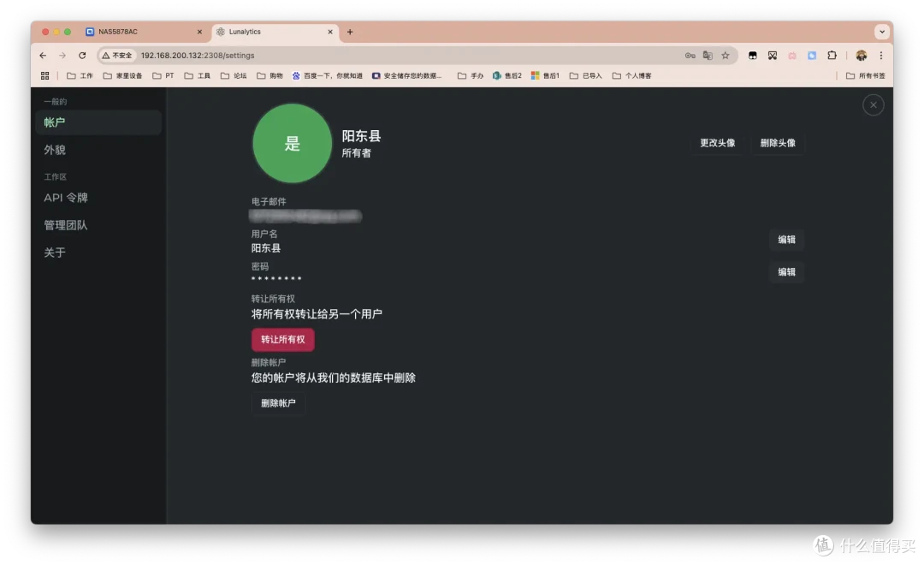
Task: Open the PT bookmark folder
Action: 163,75
